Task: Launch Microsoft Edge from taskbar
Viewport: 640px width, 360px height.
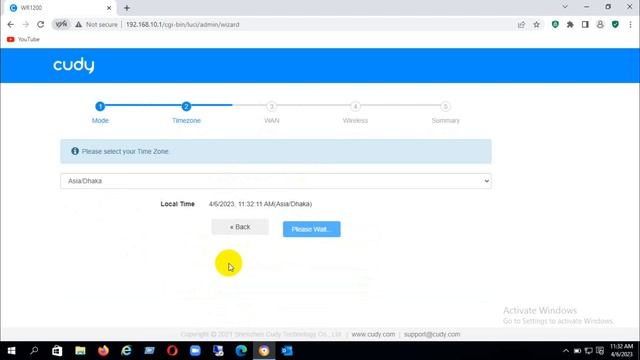Action: (241, 351)
